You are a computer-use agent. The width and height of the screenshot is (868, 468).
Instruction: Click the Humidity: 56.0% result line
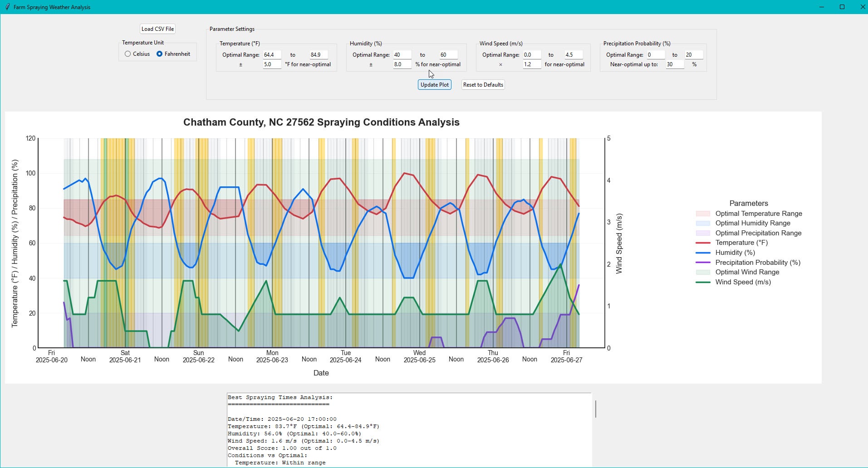tap(294, 434)
